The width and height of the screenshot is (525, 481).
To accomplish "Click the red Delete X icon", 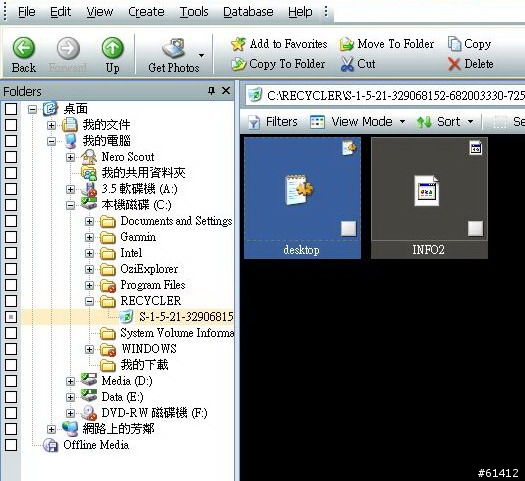I will click(454, 64).
